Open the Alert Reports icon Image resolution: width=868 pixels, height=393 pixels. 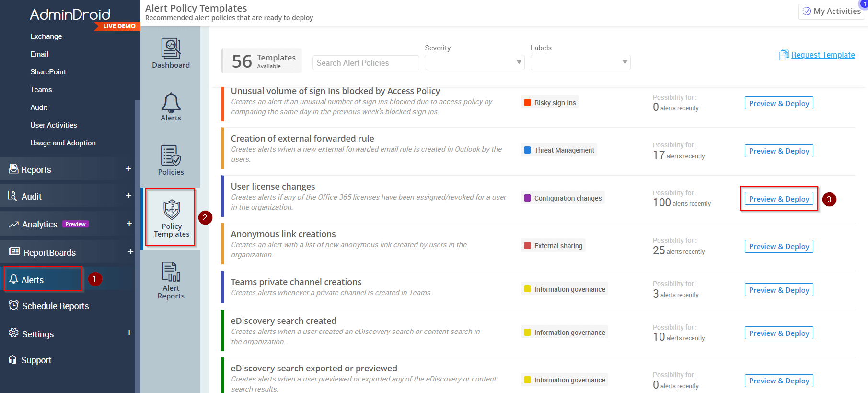point(171,272)
